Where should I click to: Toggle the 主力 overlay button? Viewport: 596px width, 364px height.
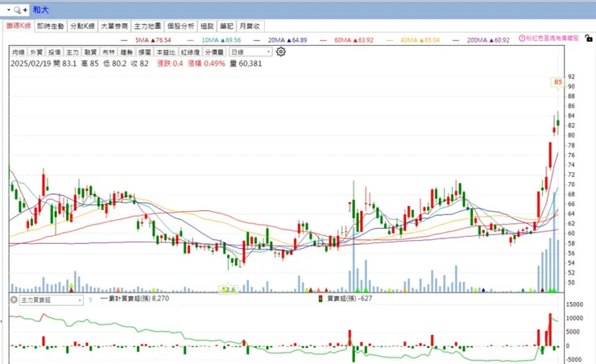tap(72, 52)
